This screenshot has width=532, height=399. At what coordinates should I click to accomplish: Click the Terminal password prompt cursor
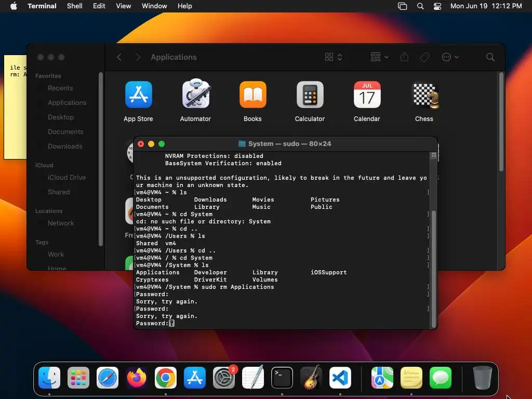point(171,323)
